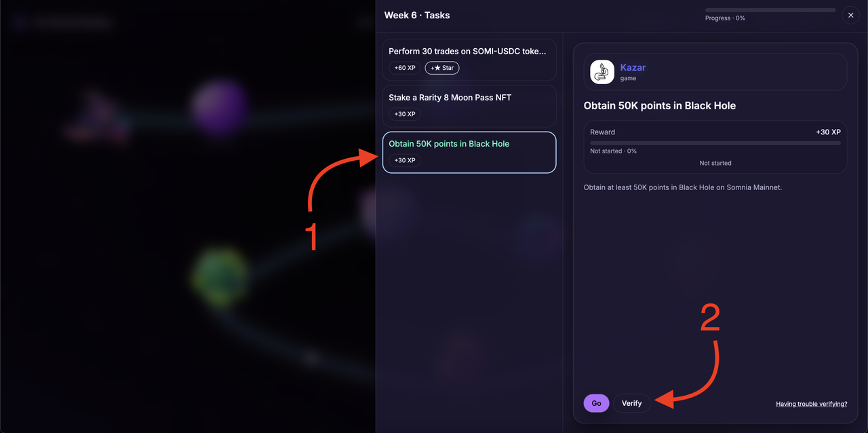Click the +30 XP badge under Black Hole task

[x=405, y=160]
